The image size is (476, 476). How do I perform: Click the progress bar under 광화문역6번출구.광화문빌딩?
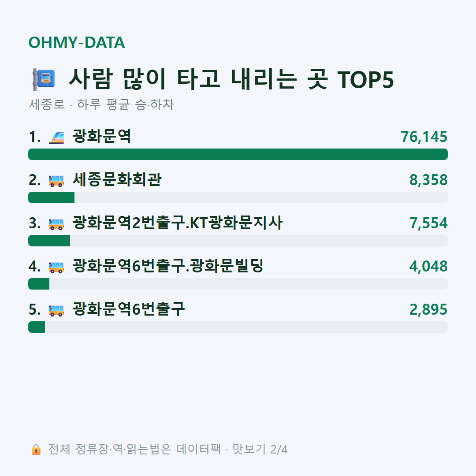click(238, 284)
